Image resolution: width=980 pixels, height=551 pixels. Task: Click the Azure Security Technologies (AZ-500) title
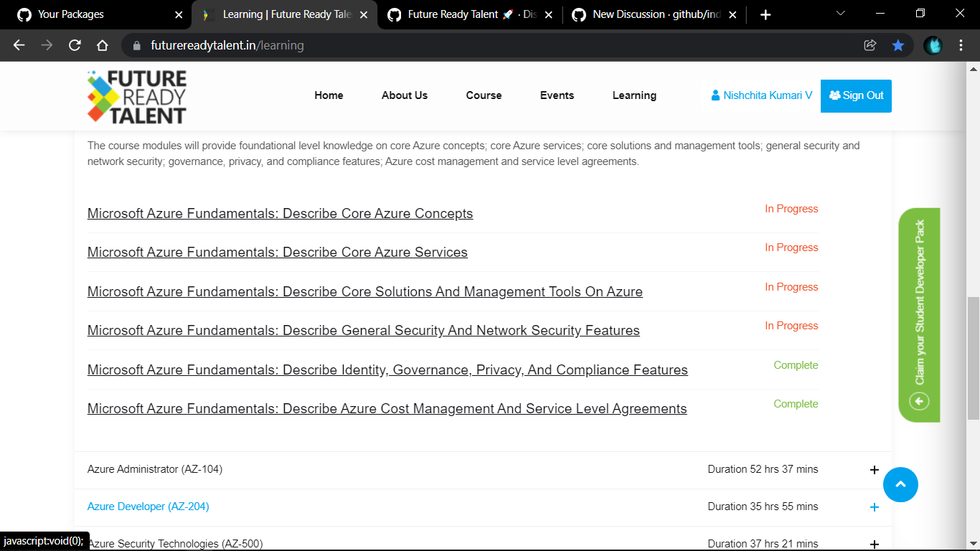[x=175, y=544]
